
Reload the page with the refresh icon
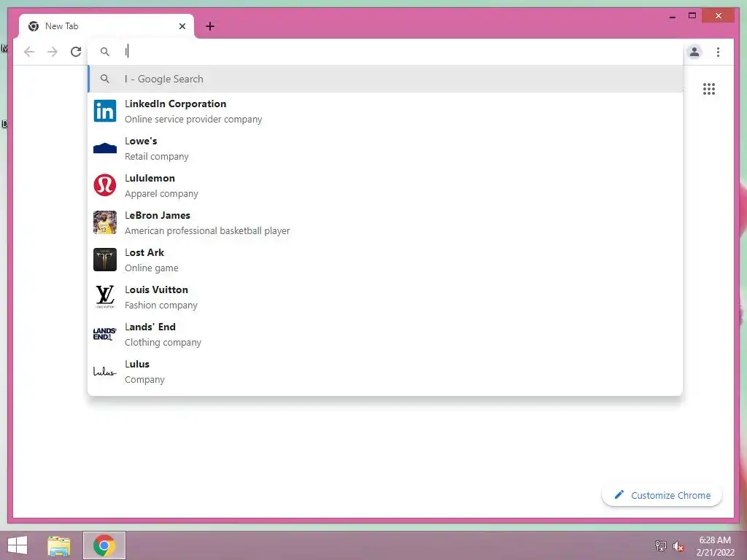(76, 52)
